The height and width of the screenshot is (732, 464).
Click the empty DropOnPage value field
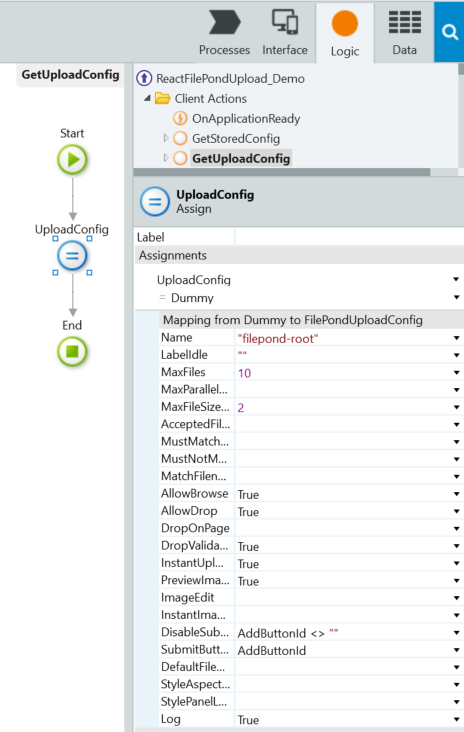point(343,528)
